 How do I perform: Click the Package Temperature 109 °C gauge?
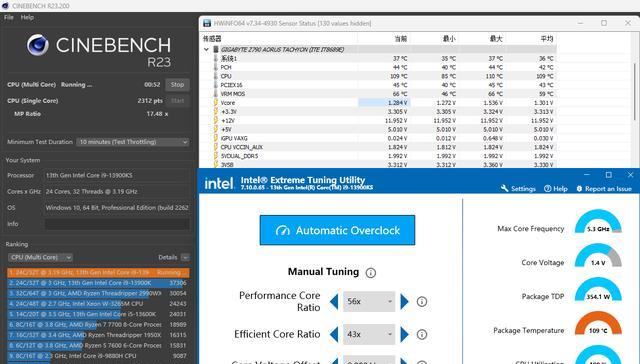tap(598, 324)
